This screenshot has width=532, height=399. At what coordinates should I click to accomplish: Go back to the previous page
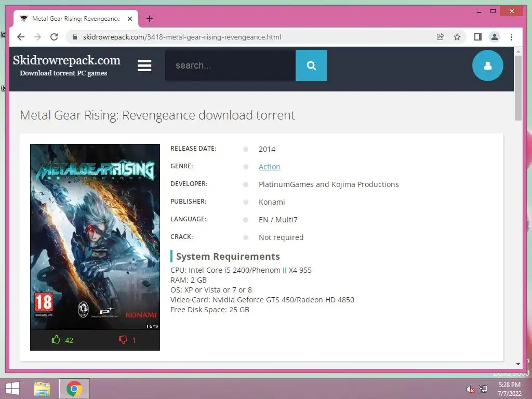point(21,37)
